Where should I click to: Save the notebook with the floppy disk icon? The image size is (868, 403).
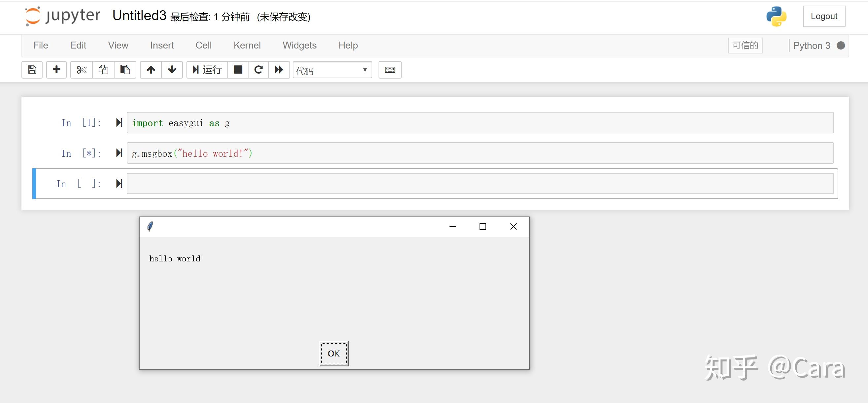pyautogui.click(x=32, y=70)
